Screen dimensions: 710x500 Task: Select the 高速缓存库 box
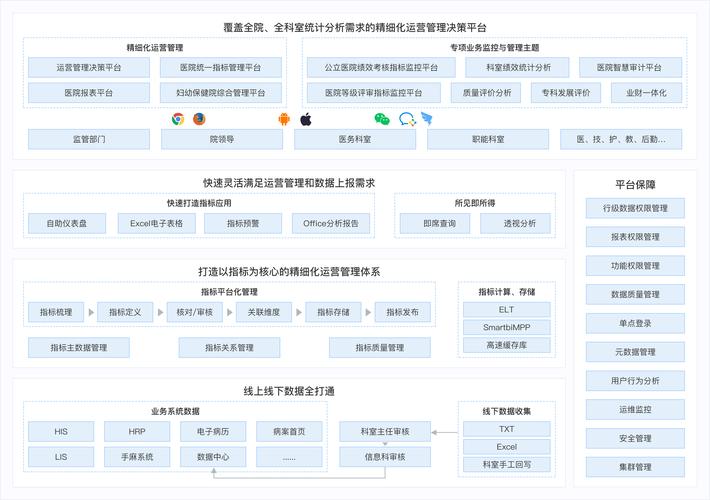[x=507, y=345]
